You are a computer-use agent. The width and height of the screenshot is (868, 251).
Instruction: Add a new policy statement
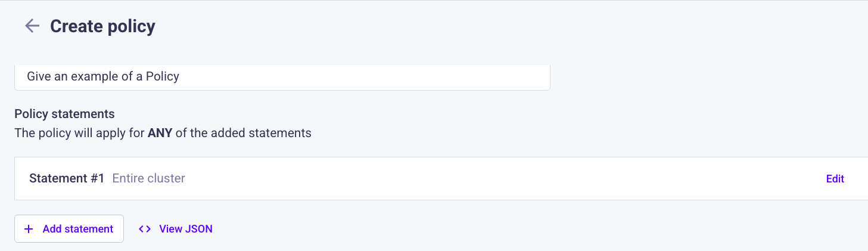[x=69, y=229]
